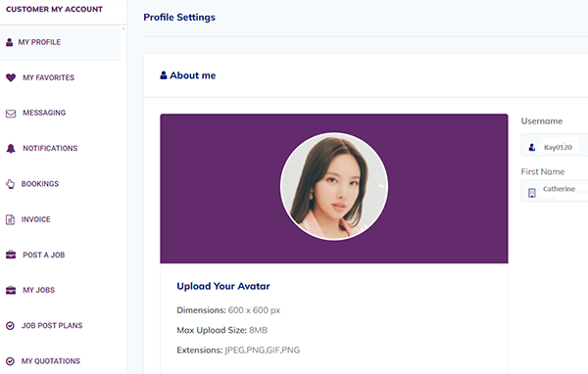This screenshot has width=588, height=374.
Task: Click the Extensions JPEG,PNG,GIF,PNG text
Action: (238, 351)
